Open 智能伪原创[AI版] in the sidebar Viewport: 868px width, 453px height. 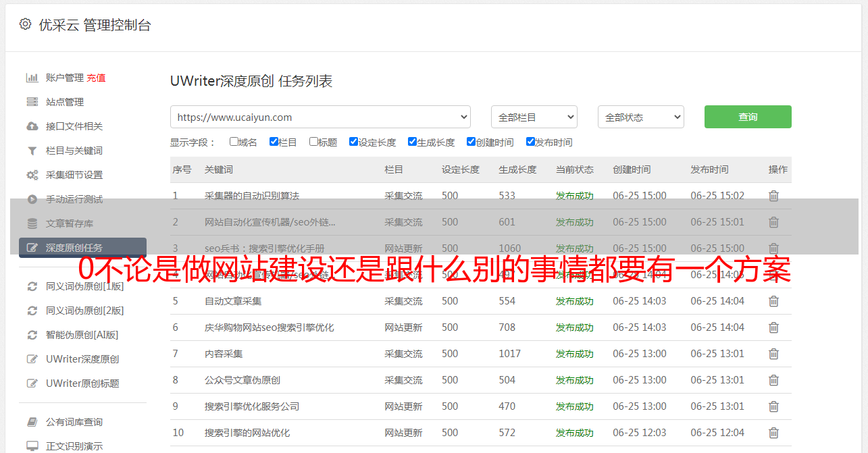pos(82,335)
